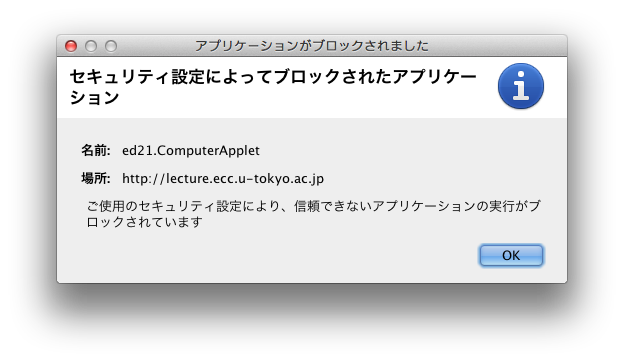Click the title bar right of the title
The image size is (624, 362).
[x=497, y=46]
